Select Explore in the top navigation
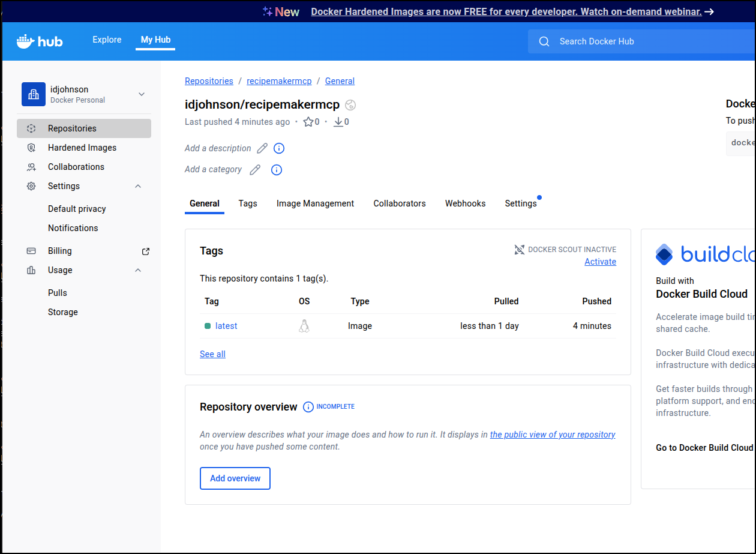 click(x=107, y=40)
